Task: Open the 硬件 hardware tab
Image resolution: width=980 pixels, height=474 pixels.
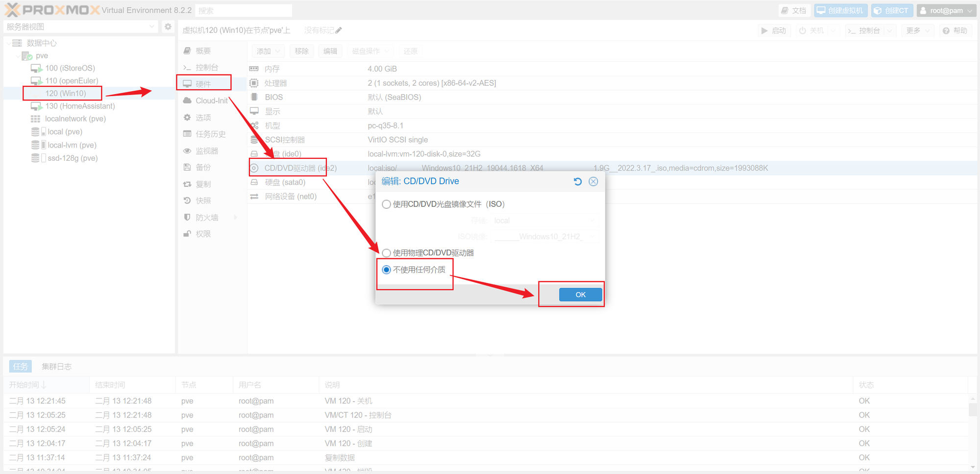Action: 203,84
